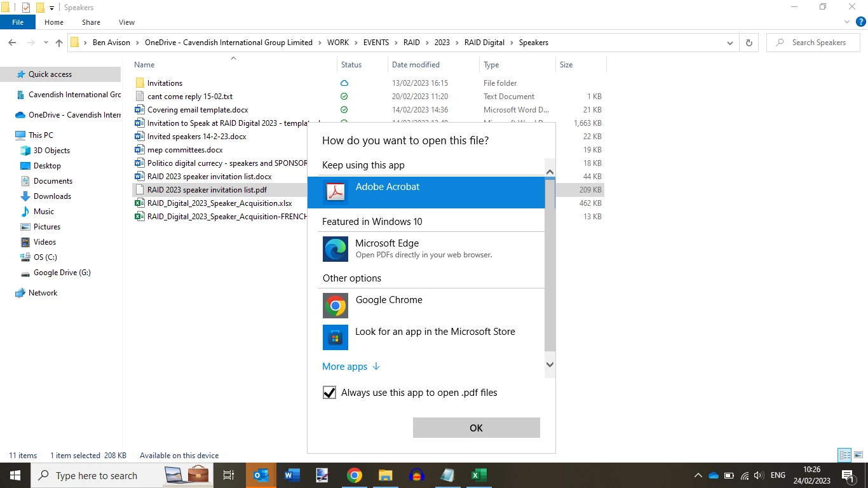Image resolution: width=868 pixels, height=488 pixels.
Task: Open the Home ribbon tab
Action: coord(54,22)
